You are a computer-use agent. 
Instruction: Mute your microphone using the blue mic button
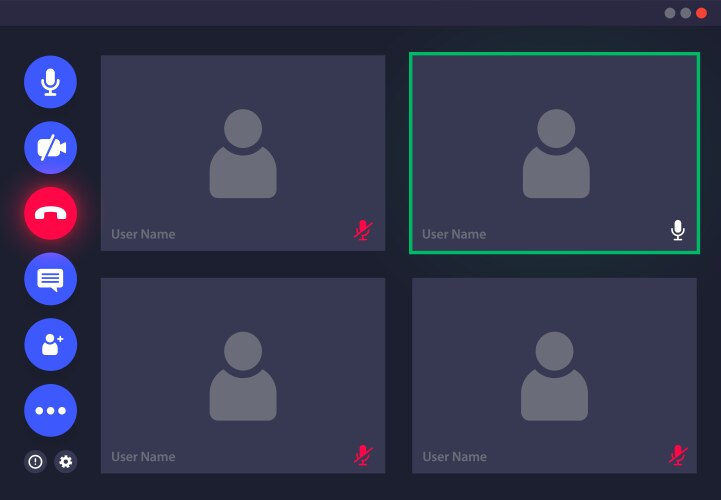point(50,82)
